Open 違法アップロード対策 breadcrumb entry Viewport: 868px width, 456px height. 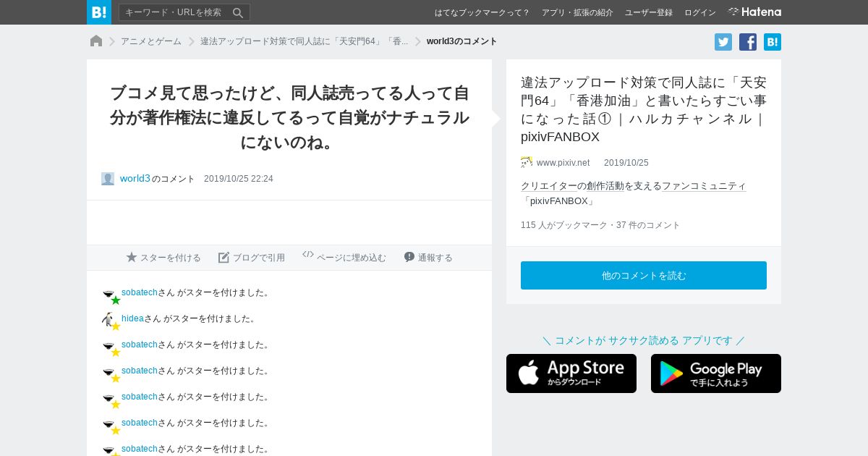304,41
